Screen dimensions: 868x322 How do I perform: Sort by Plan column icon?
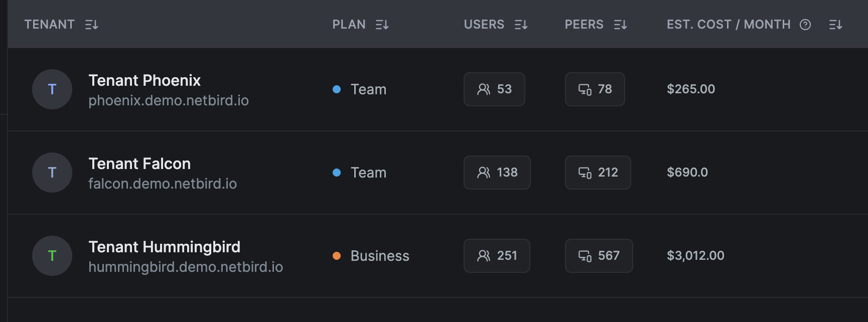click(382, 25)
